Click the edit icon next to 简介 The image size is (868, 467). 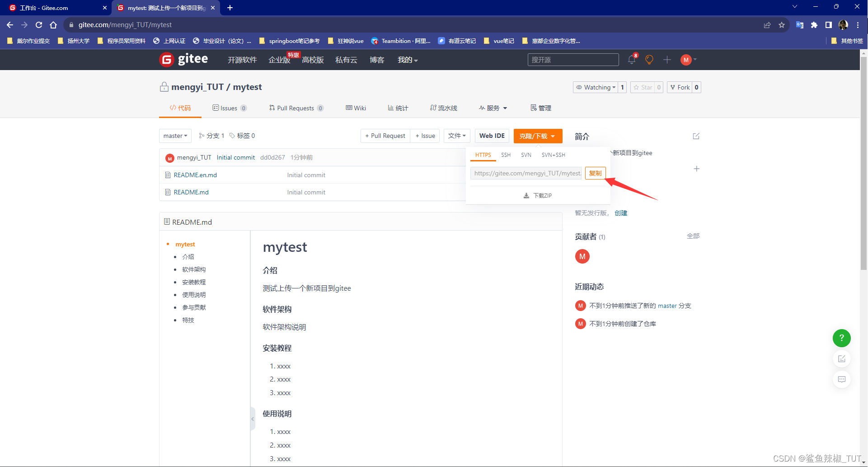[696, 136]
